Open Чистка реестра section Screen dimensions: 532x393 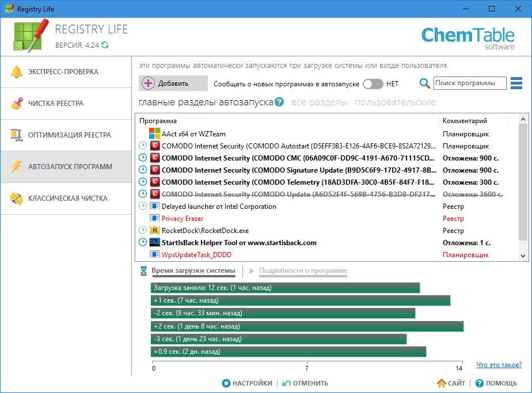click(66, 104)
